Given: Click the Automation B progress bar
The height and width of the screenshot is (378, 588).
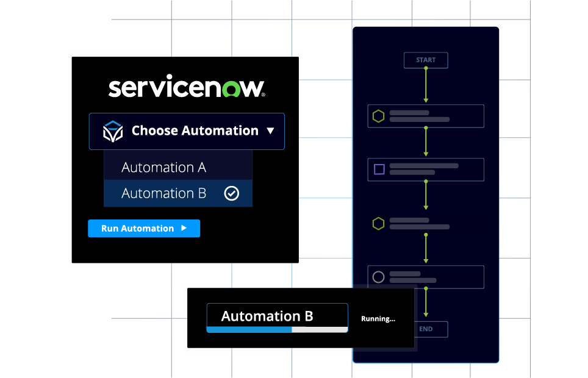Looking at the screenshot, I should (x=277, y=330).
